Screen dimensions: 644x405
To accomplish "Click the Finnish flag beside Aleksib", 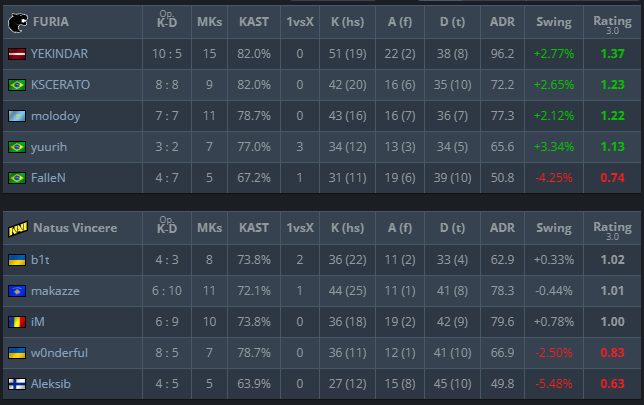I will pyautogui.click(x=16, y=384).
